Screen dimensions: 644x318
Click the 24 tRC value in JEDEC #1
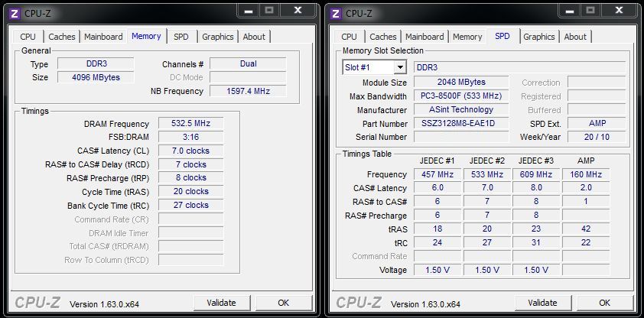click(437, 242)
